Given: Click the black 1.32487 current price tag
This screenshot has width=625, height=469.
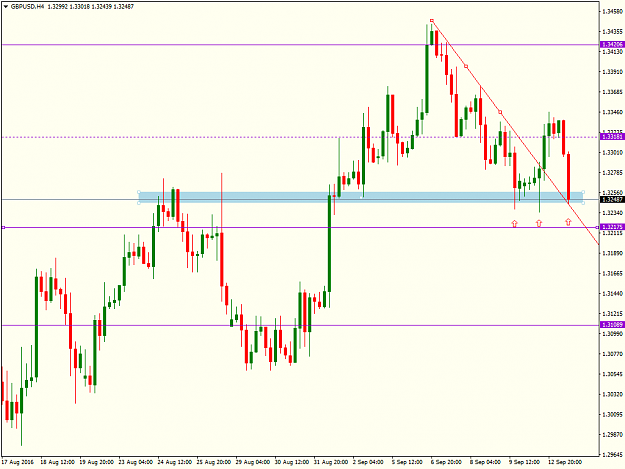Looking at the screenshot, I should point(612,200).
